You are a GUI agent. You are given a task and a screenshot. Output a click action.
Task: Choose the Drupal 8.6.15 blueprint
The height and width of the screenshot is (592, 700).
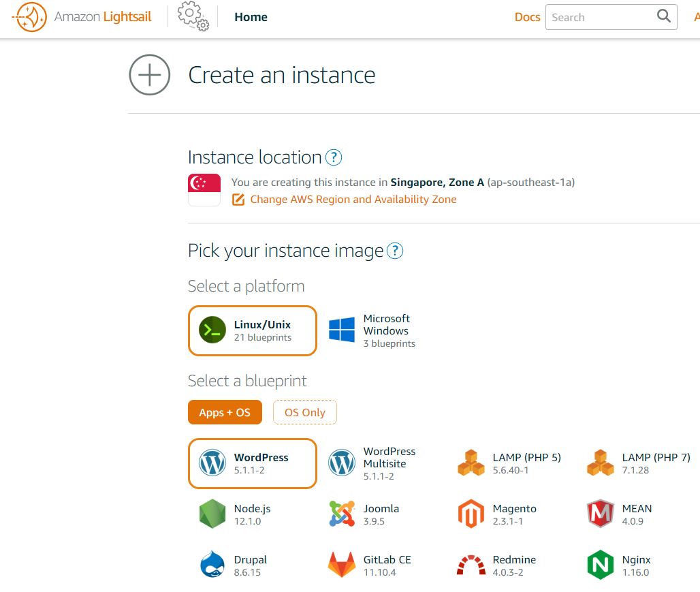253,565
